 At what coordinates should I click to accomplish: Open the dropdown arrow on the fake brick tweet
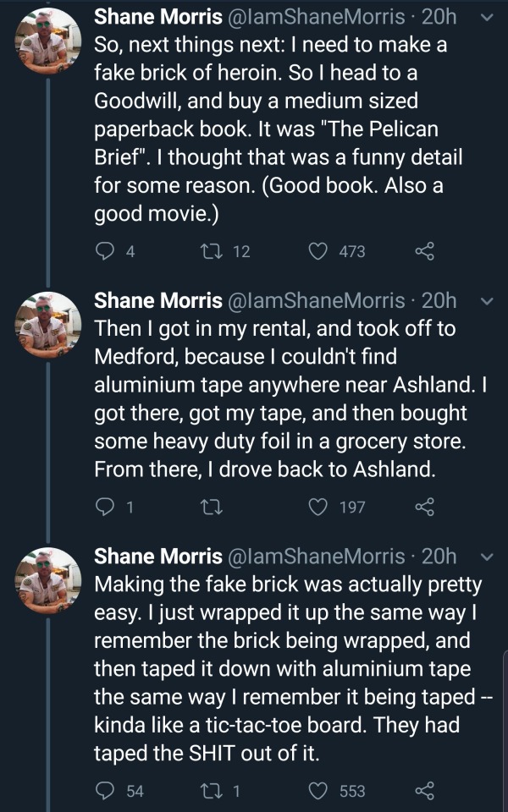(x=486, y=557)
